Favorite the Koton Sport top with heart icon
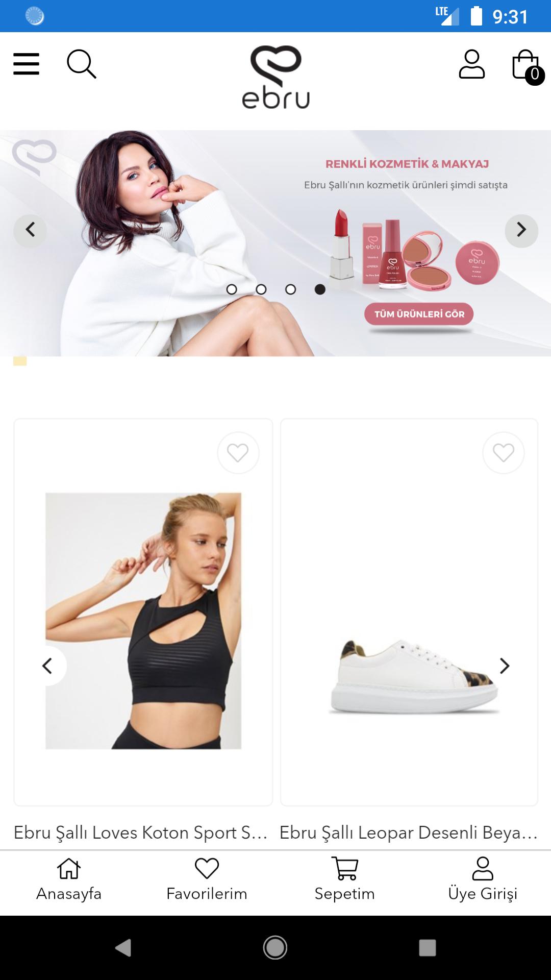551x980 pixels. pyautogui.click(x=238, y=453)
